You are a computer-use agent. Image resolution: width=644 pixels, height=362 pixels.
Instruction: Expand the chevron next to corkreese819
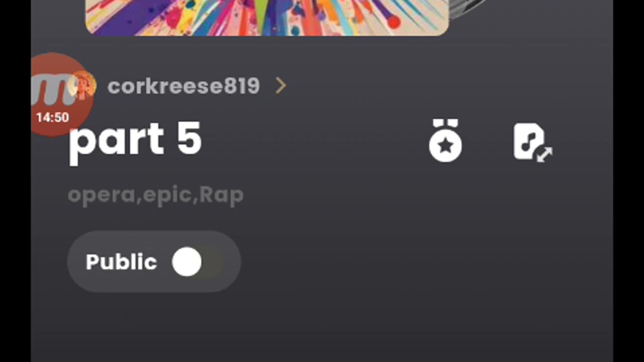(x=281, y=86)
